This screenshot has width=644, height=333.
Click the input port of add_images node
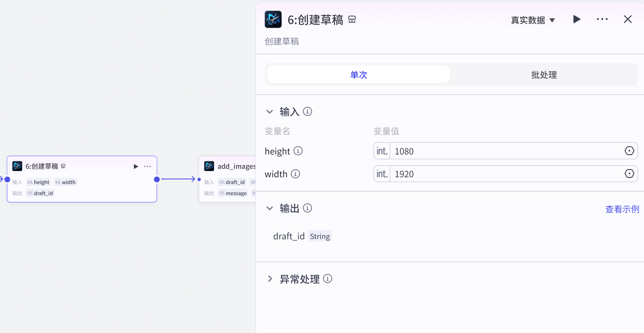tap(199, 179)
